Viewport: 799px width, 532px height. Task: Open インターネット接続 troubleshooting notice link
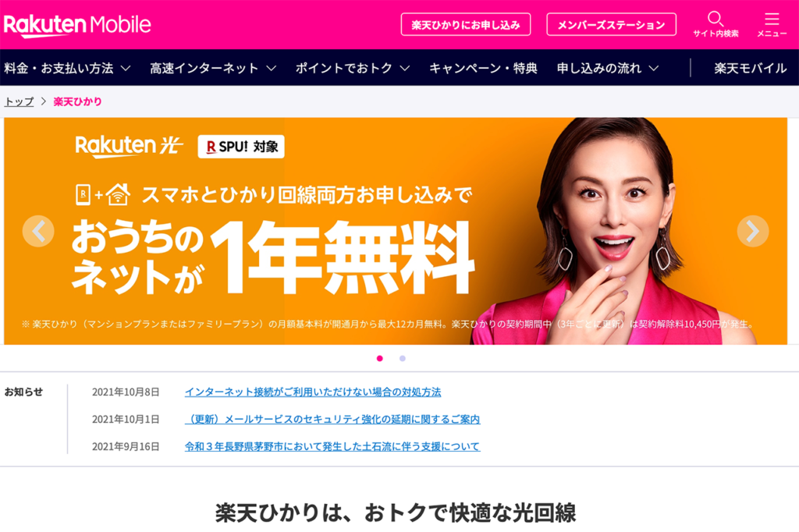click(x=313, y=392)
